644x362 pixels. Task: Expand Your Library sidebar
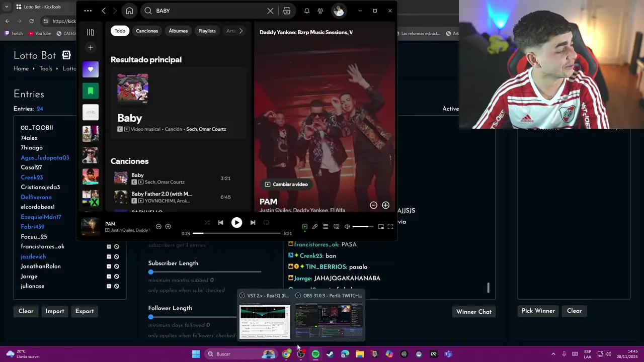[91, 32]
